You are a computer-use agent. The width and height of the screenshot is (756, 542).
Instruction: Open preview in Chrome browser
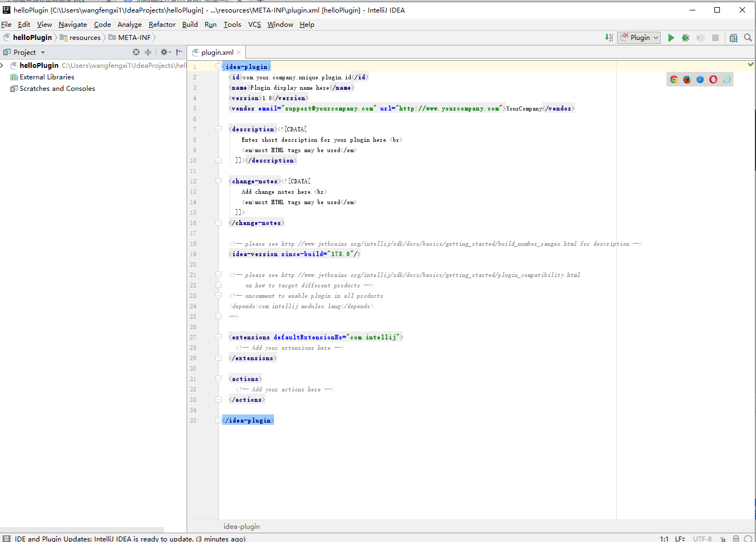[674, 79]
